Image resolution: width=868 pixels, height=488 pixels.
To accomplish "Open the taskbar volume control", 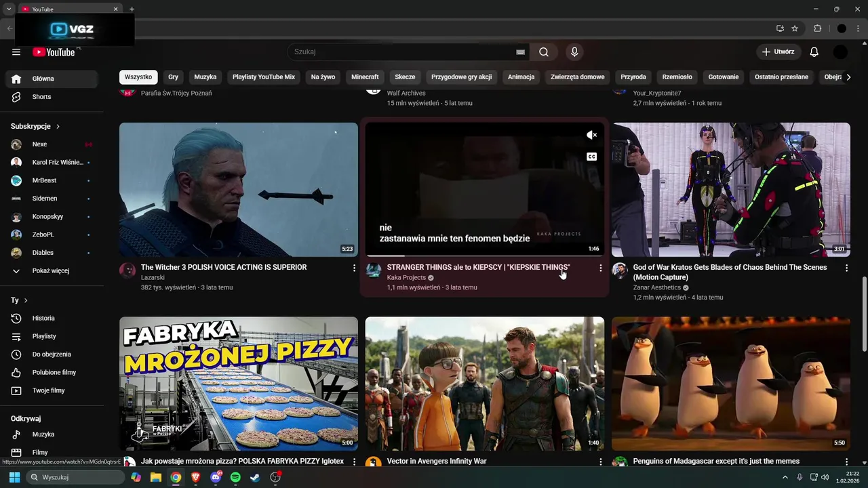I will 825,477.
